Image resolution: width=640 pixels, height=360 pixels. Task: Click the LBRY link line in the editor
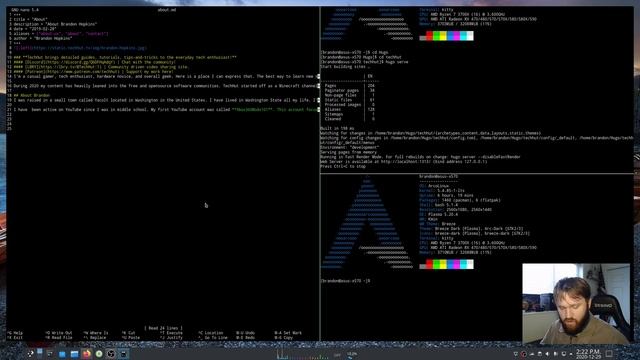click(x=101, y=67)
